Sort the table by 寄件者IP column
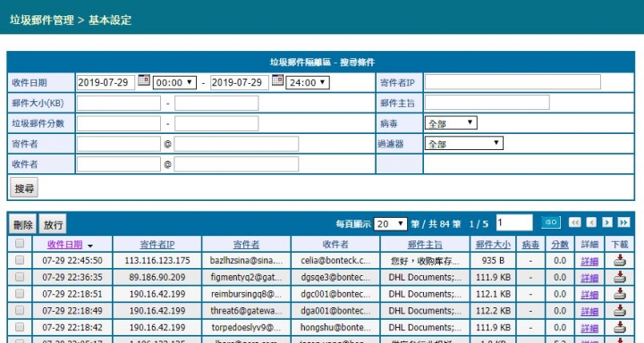Viewport: 644px width, 343px height. 157,245
